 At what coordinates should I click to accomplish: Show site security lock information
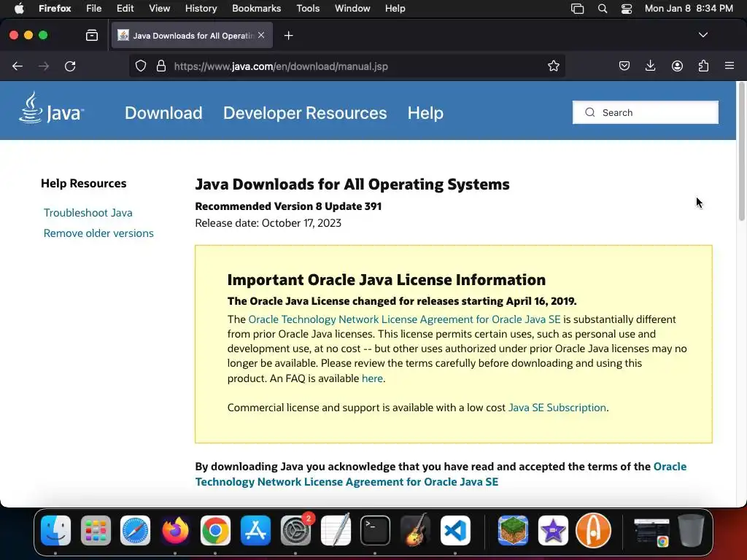coord(161,66)
